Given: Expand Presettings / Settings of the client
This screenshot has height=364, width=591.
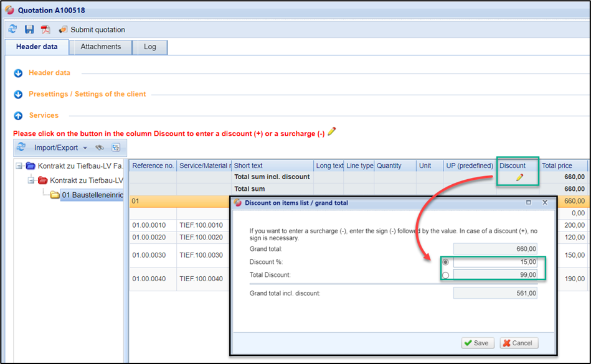Looking at the screenshot, I should (18, 95).
